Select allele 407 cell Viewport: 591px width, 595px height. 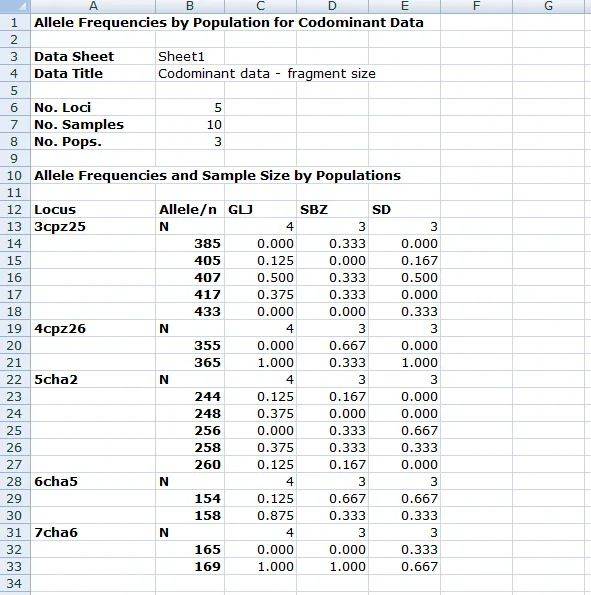(x=190, y=277)
